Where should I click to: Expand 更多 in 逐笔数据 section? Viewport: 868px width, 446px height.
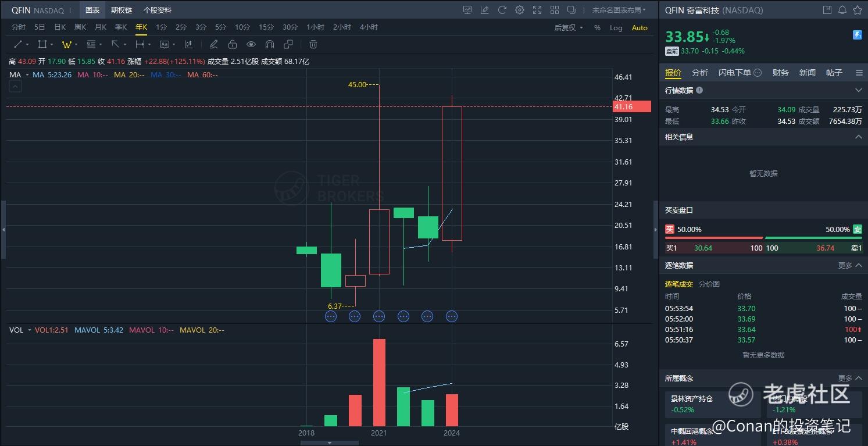coord(849,265)
